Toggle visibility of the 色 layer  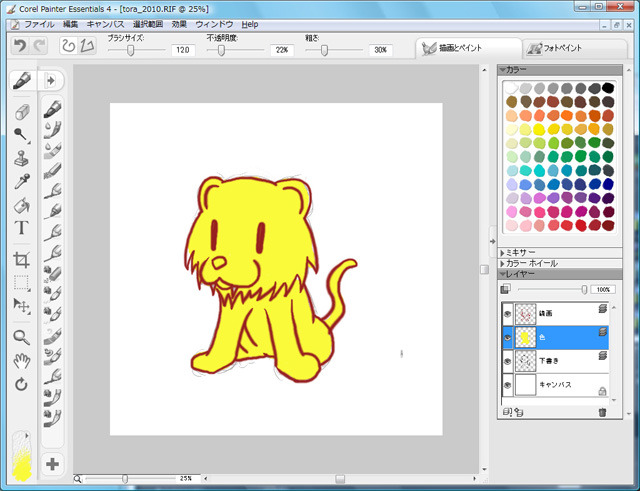click(x=507, y=337)
